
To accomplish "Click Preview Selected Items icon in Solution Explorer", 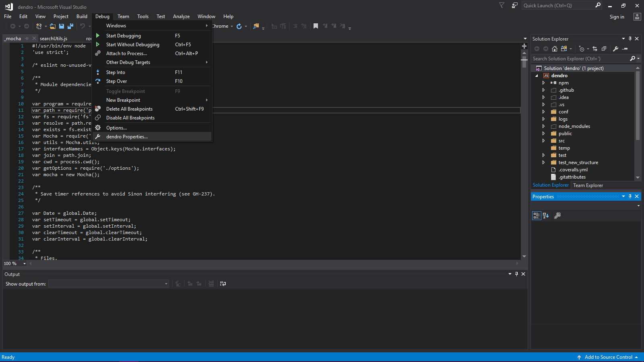I will [625, 49].
